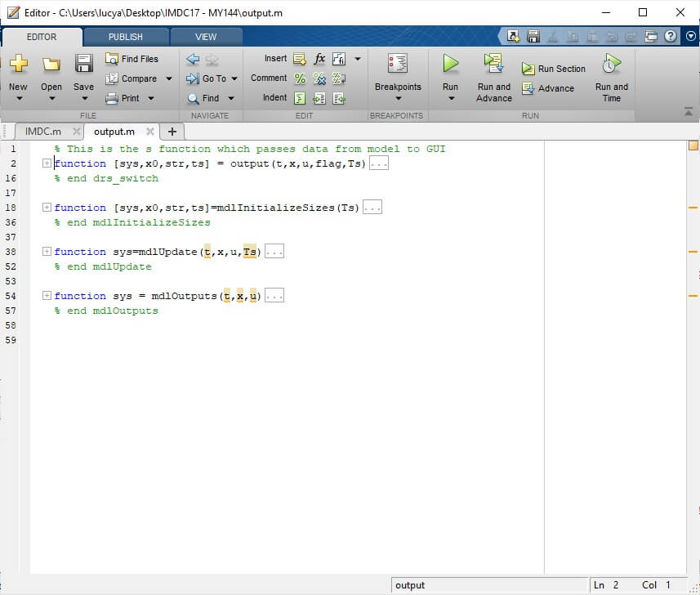Run the script with green arrow

[x=450, y=63]
